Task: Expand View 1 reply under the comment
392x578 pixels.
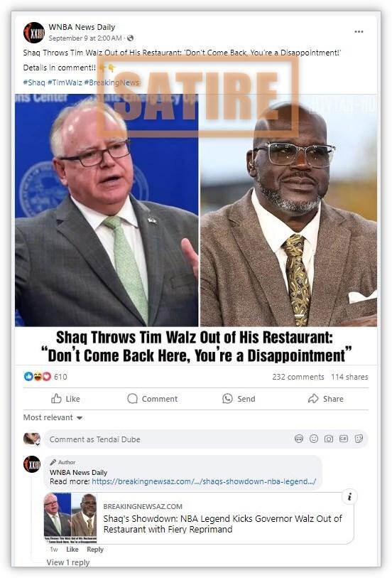Action: click(68, 562)
